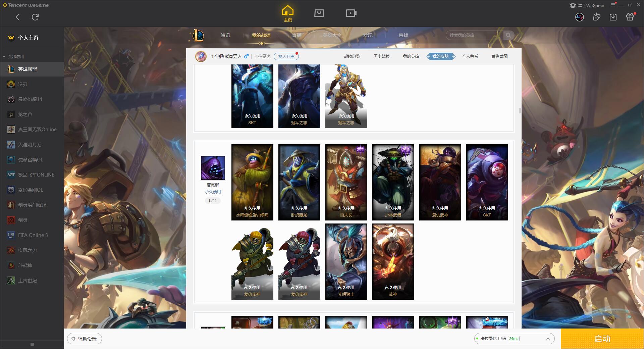The height and width of the screenshot is (349, 644).
Task: Select FIFA Online 3 in the game list
Action: point(32,235)
